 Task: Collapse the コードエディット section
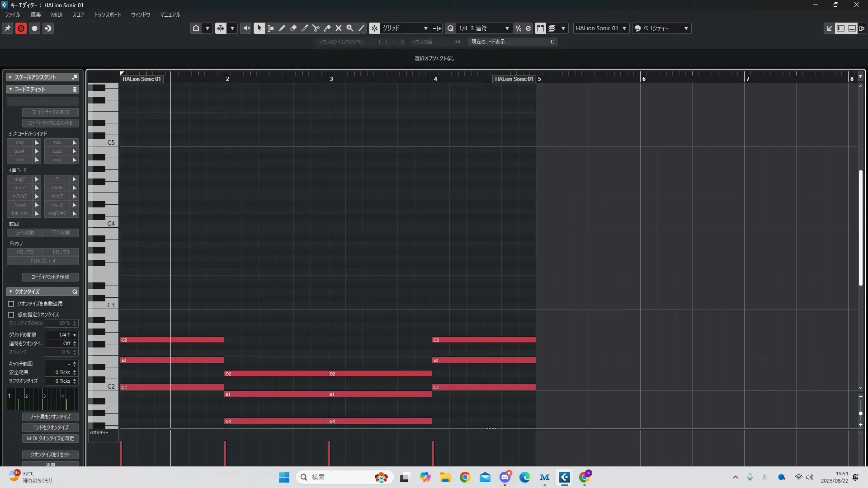pos(10,89)
